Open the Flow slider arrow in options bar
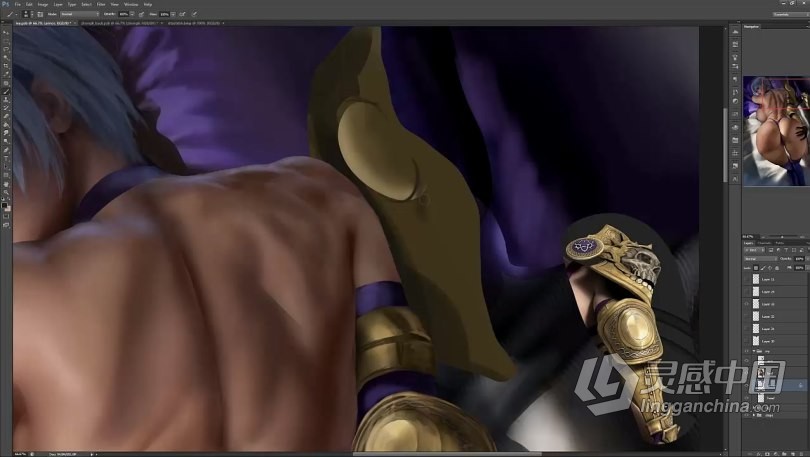 click(x=173, y=14)
